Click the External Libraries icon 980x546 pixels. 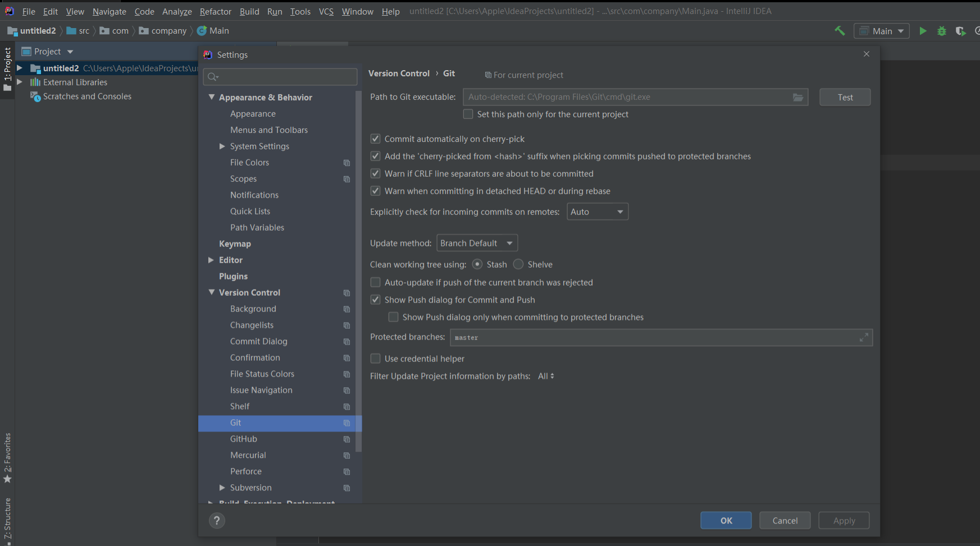coord(35,82)
